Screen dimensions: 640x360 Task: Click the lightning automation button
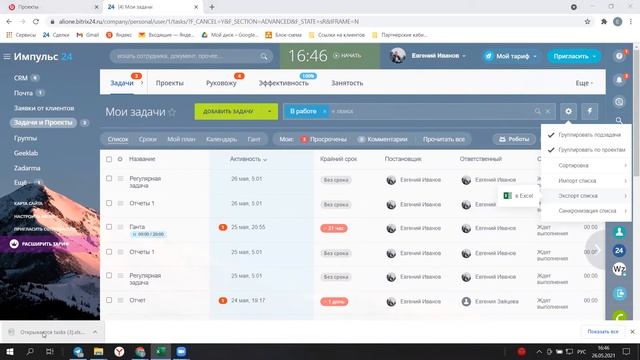click(x=589, y=111)
